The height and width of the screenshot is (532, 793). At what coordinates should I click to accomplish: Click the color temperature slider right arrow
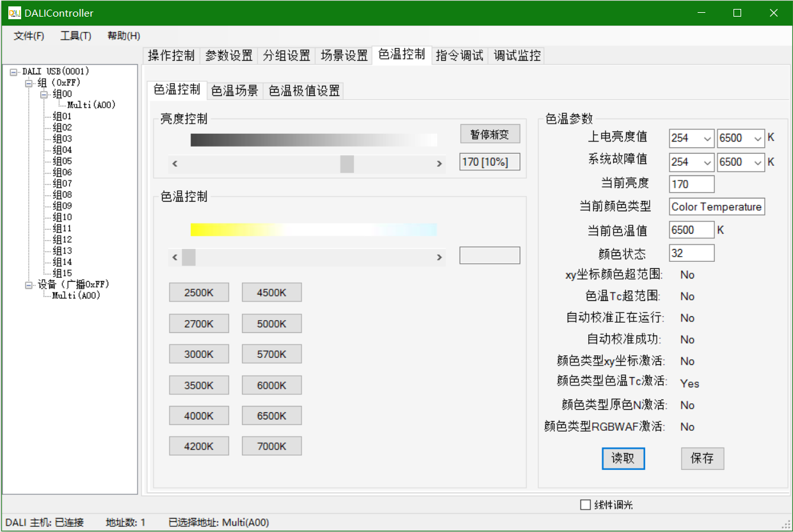pyautogui.click(x=439, y=257)
